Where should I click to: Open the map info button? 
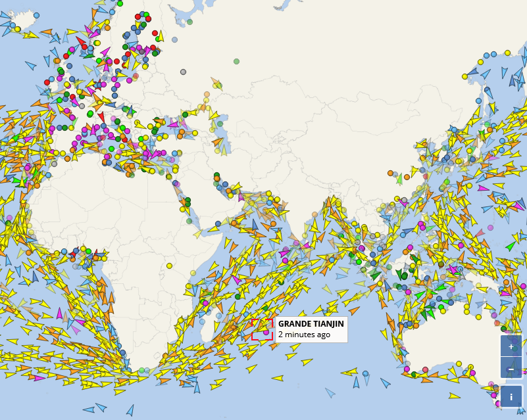511,396
